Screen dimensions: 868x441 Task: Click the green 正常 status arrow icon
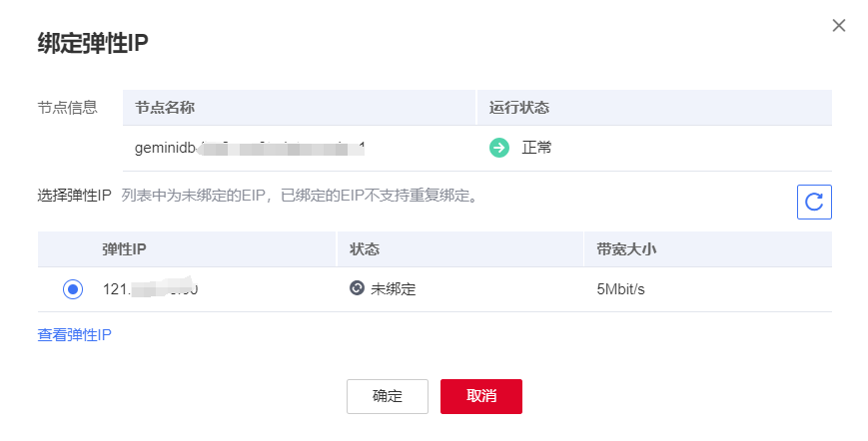498,148
